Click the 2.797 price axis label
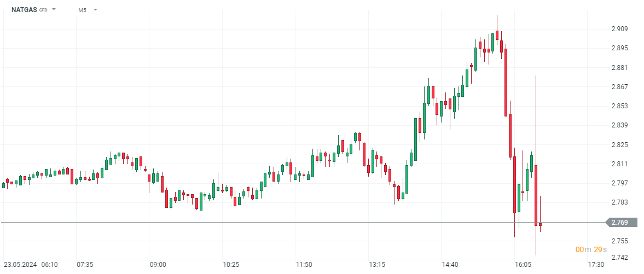 (x=620, y=183)
